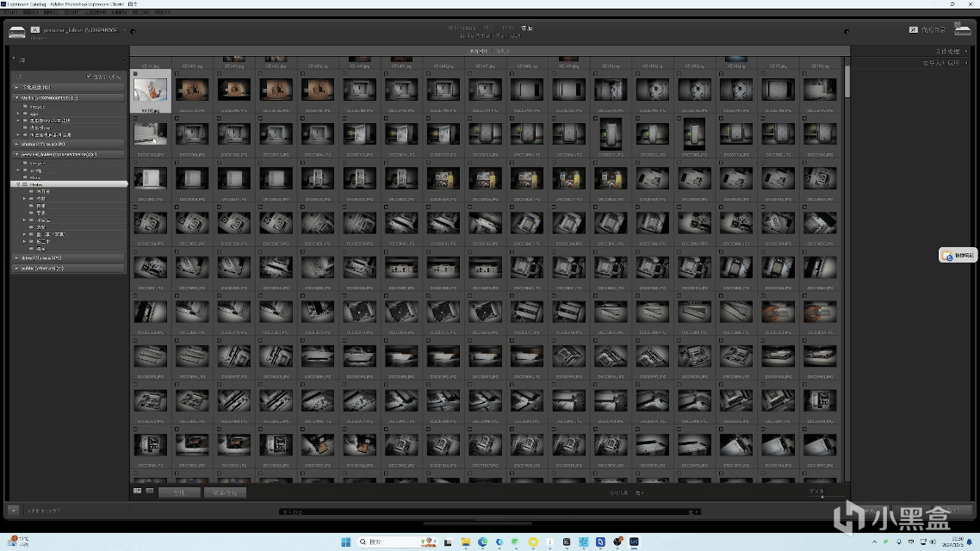Select the 添加 add import mode
Screen dimensions: 980x551
coord(527,28)
